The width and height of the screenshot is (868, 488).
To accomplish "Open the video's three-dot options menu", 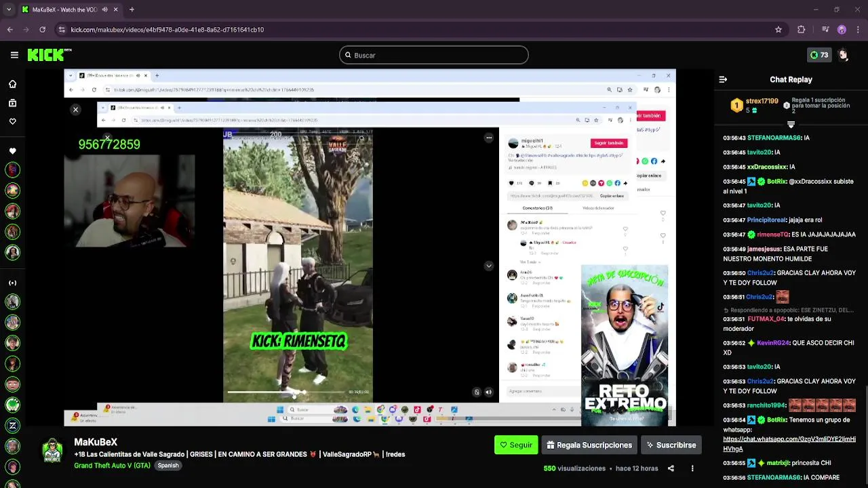I will pos(692,468).
